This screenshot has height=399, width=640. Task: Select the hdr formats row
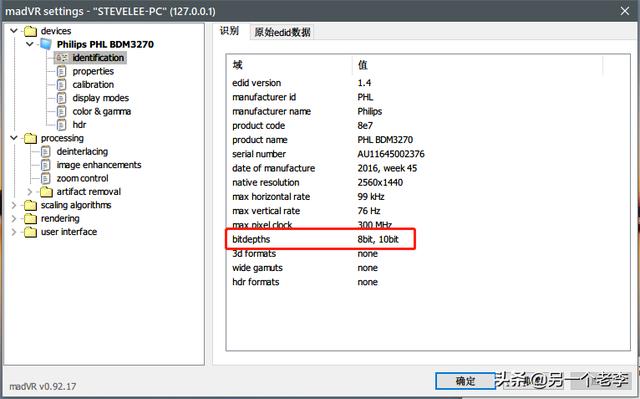428,282
